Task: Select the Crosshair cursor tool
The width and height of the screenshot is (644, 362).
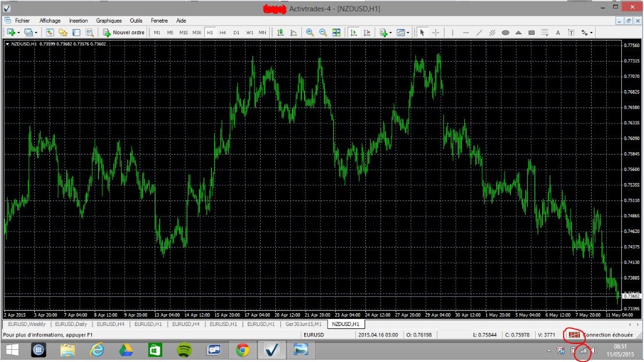Action: [x=436, y=33]
